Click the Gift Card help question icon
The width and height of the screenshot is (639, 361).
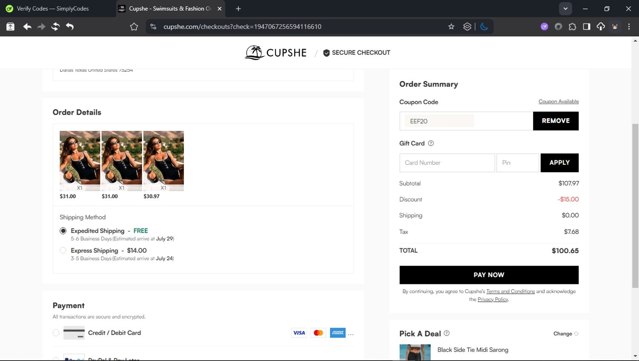click(x=431, y=143)
